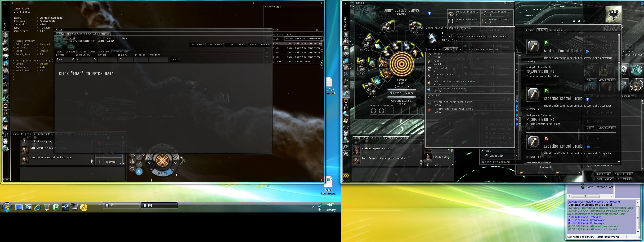Screen dimensions: 644x242
Task: Switch to Req. Skills tab in info window
Action: [466, 49]
